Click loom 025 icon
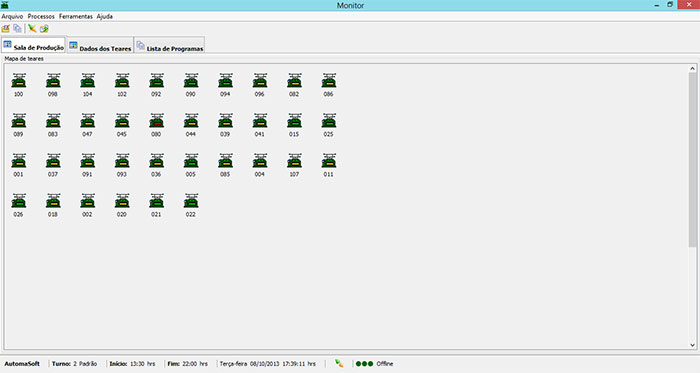 tap(329, 121)
